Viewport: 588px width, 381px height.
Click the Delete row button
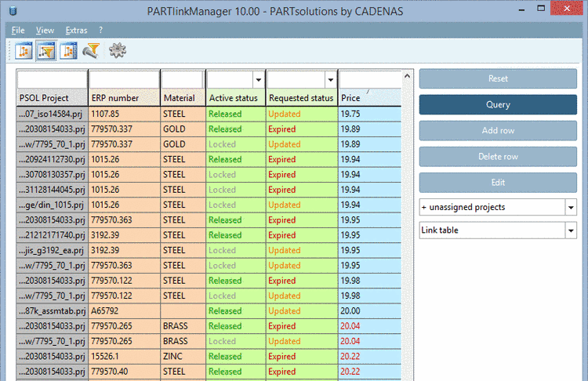coord(498,156)
